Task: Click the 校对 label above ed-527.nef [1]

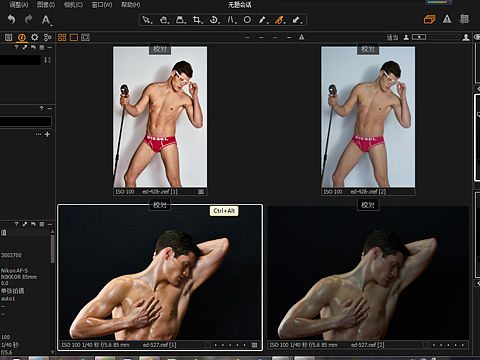Action: [160, 205]
